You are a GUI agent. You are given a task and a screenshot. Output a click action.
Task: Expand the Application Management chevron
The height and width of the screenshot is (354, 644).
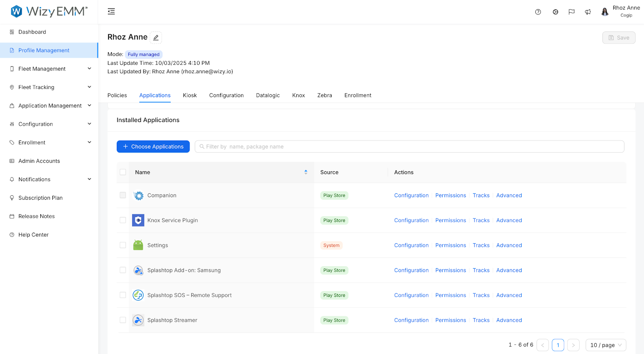tap(89, 106)
